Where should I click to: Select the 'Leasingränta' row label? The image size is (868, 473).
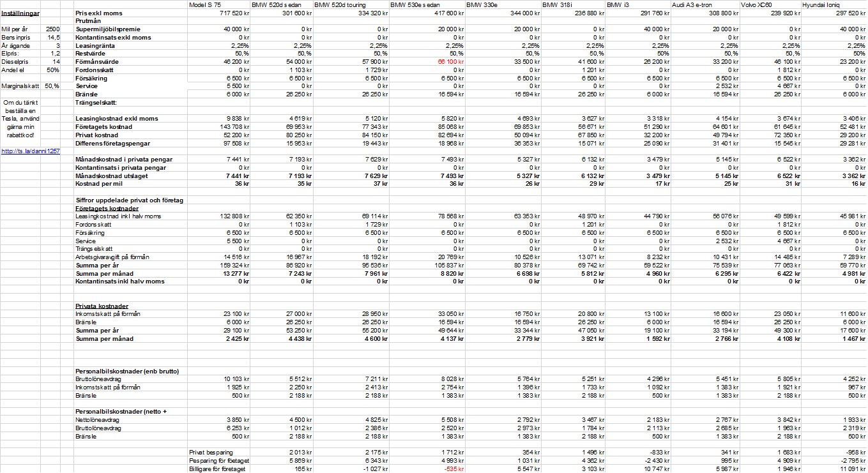tap(95, 46)
